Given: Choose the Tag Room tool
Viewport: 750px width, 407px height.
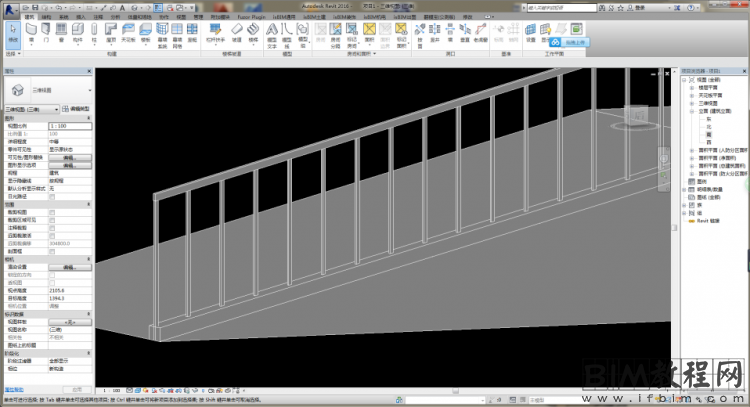Looking at the screenshot, I should [x=352, y=35].
